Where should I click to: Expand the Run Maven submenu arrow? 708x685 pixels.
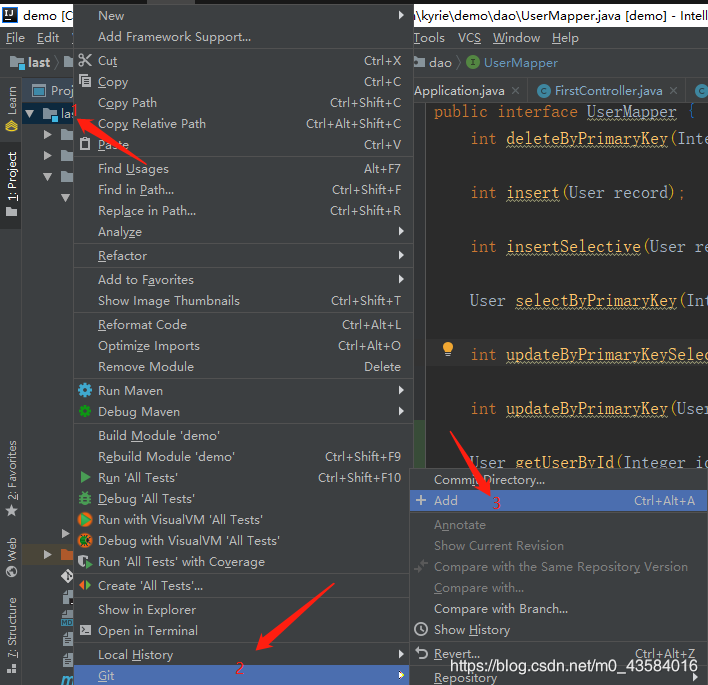401,390
